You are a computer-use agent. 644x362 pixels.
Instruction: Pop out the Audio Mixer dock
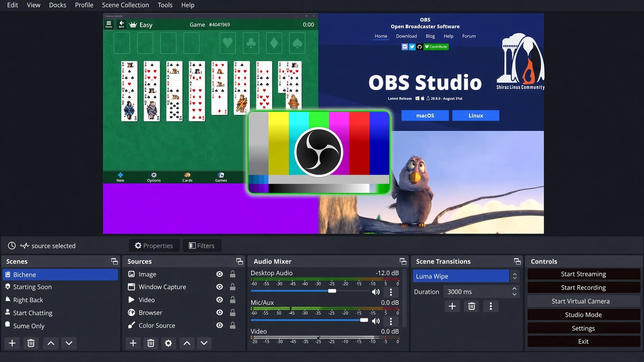[x=403, y=261]
